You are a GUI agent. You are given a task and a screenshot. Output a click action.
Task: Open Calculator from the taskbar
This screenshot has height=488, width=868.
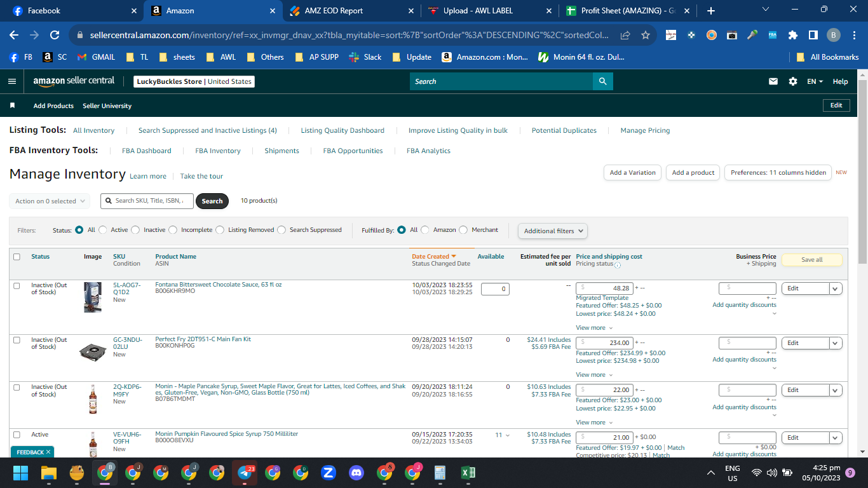point(440,473)
